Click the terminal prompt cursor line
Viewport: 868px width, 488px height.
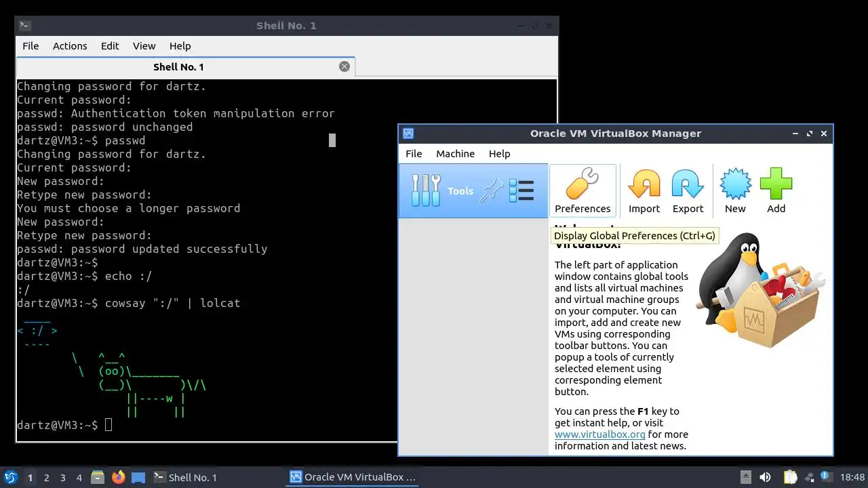(x=64, y=425)
